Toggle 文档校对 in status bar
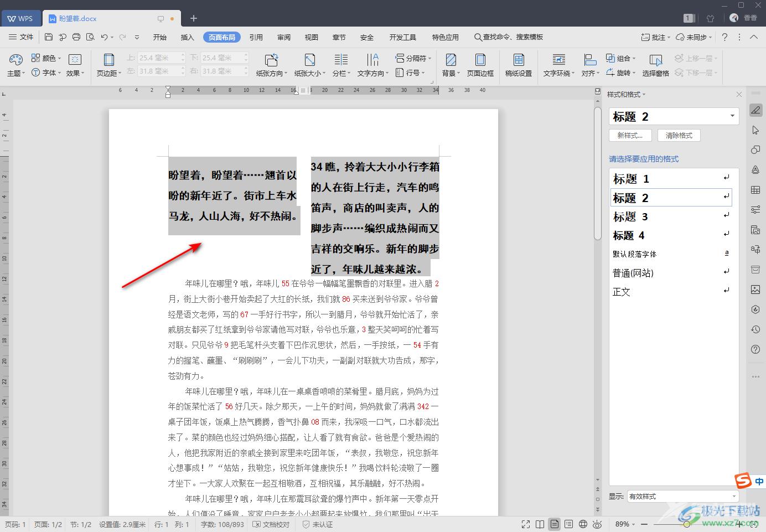Screen dimensions: 766x532 pos(271,524)
